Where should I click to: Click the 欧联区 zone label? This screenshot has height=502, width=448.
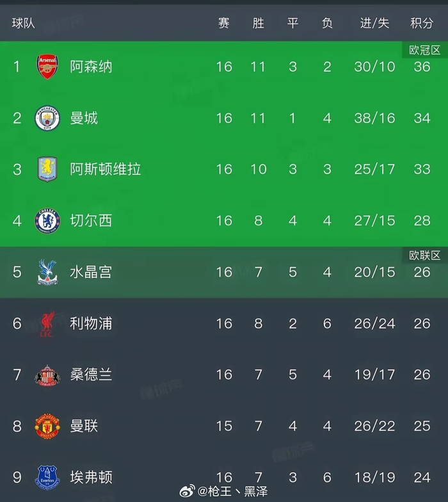coord(425,255)
